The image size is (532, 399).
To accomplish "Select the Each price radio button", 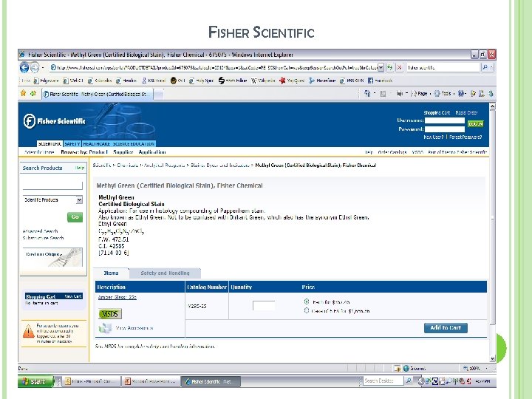I will click(307, 301).
